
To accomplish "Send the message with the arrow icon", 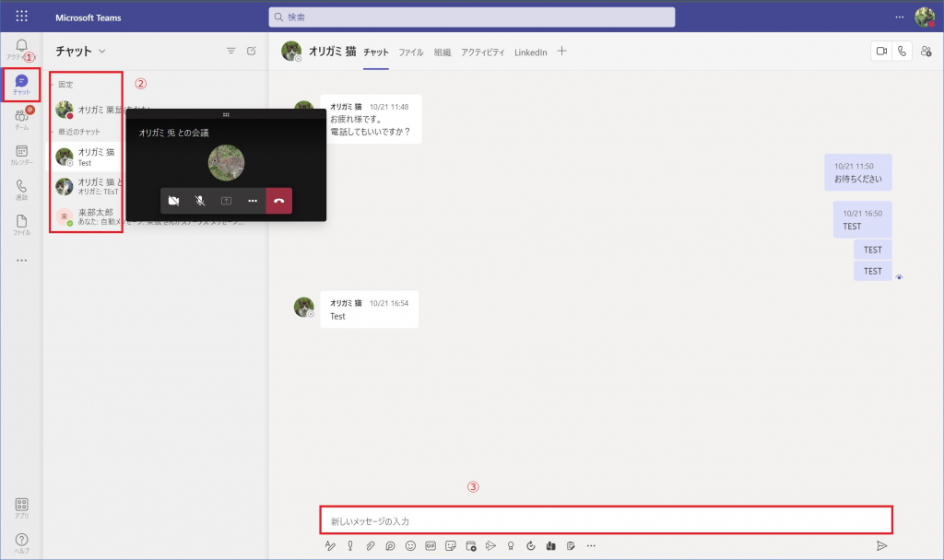I will tap(881, 545).
